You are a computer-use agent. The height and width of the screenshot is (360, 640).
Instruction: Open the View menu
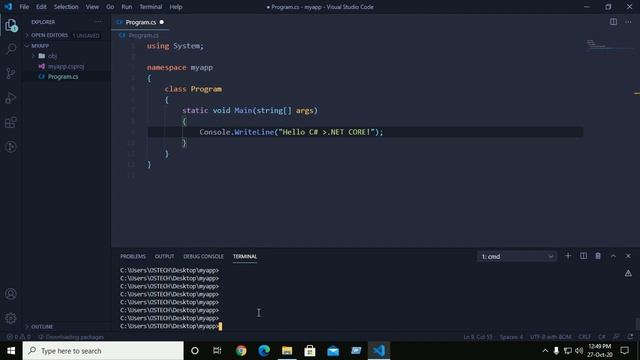(x=92, y=7)
